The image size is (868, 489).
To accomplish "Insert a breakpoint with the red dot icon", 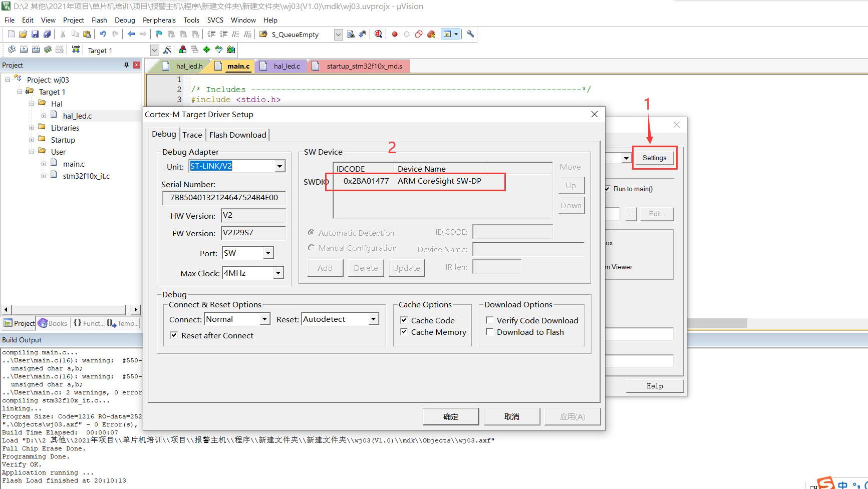I will 395,34.
